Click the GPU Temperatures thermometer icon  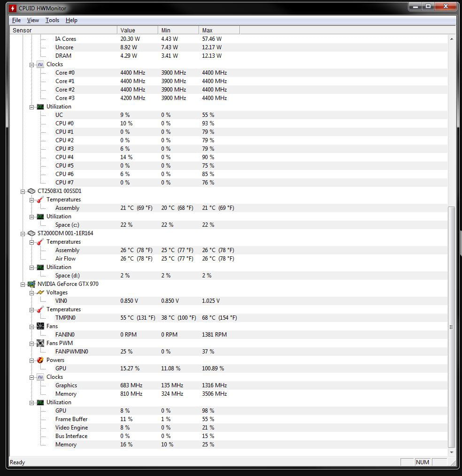tap(40, 309)
